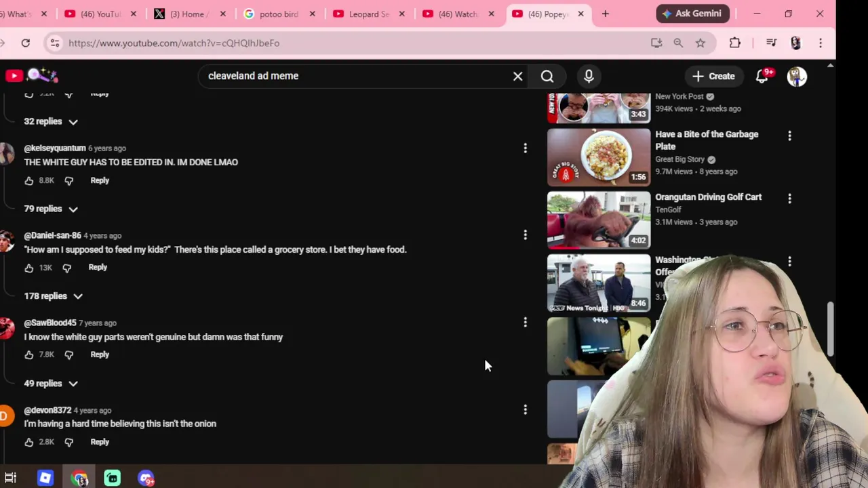Open @SawBlood45 channel link

(x=50, y=323)
